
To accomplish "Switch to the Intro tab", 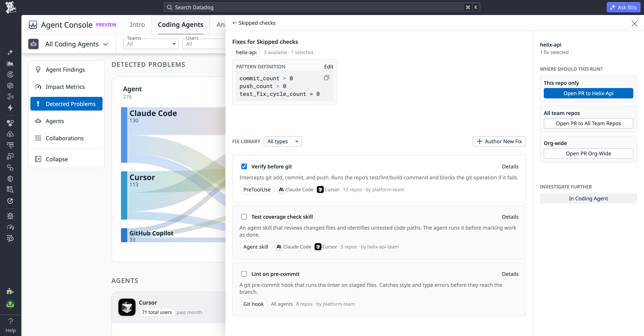I will tap(137, 25).
